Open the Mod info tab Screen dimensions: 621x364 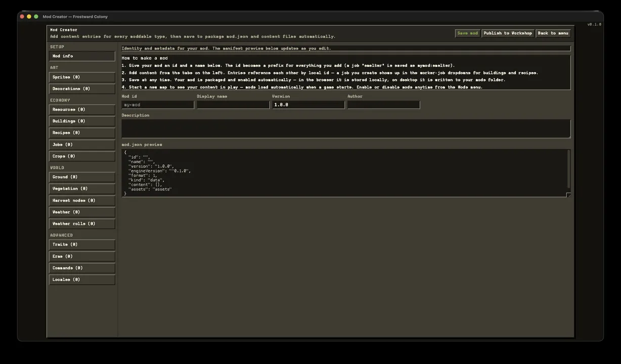click(82, 56)
